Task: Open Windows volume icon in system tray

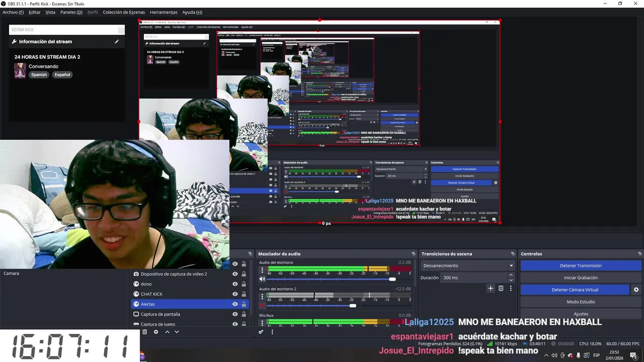Action: (554, 355)
